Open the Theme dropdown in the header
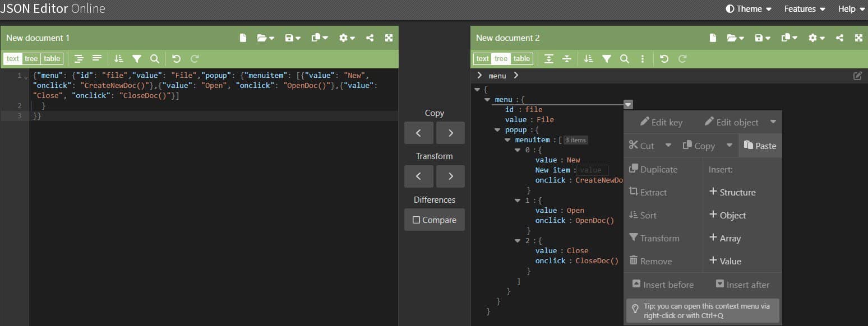The image size is (868, 326). coord(749,8)
